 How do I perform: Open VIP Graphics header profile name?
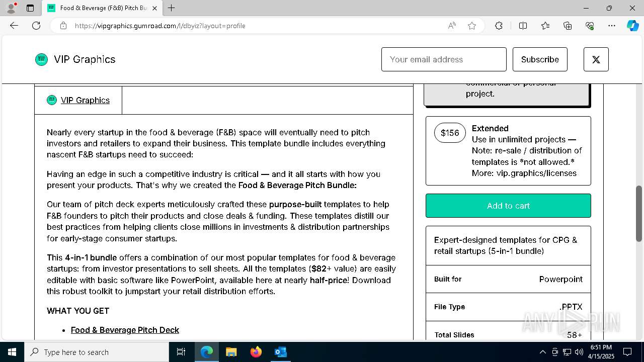[85, 59]
